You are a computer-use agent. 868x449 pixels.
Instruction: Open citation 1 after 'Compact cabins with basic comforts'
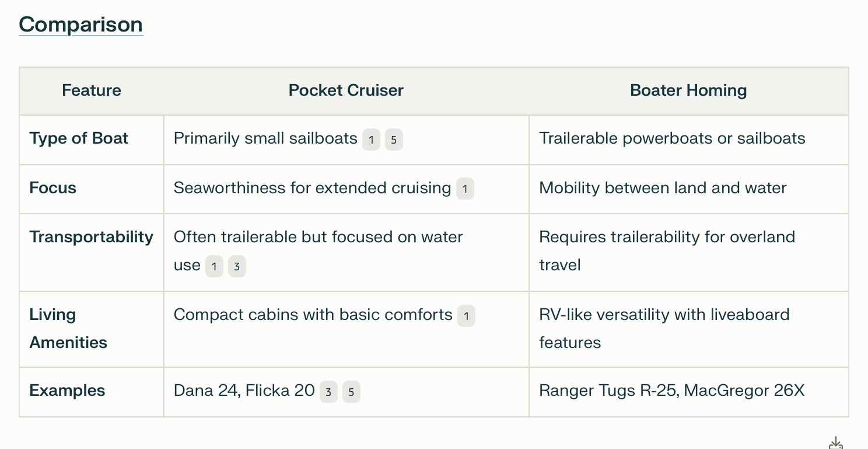pos(466,316)
